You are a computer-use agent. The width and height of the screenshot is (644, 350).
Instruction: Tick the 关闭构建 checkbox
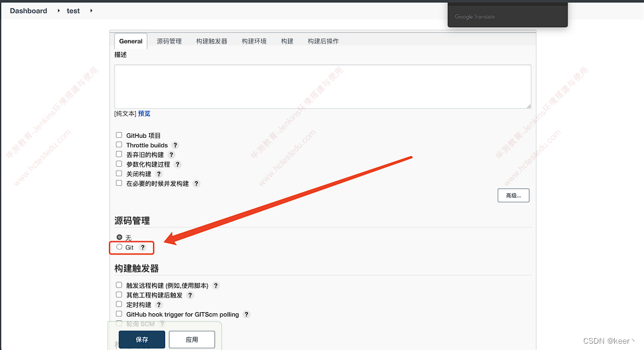coord(119,173)
